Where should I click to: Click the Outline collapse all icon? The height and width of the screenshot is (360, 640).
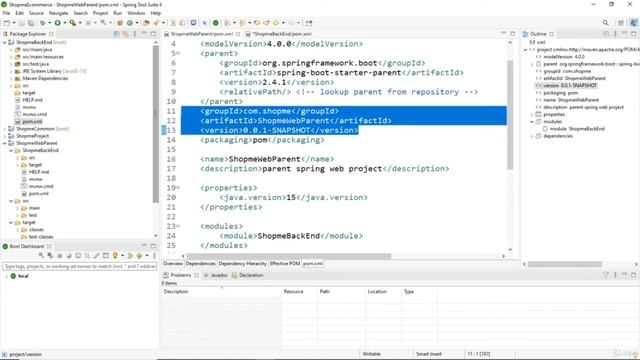(x=606, y=34)
